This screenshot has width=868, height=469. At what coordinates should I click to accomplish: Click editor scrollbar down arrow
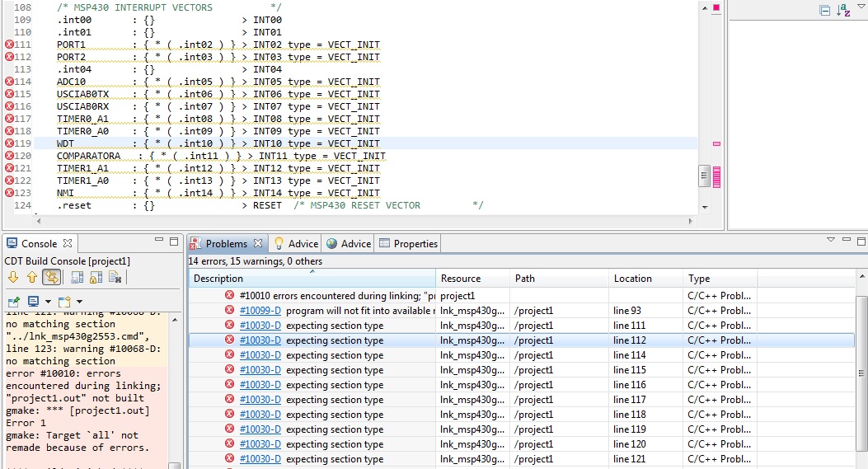pos(704,207)
